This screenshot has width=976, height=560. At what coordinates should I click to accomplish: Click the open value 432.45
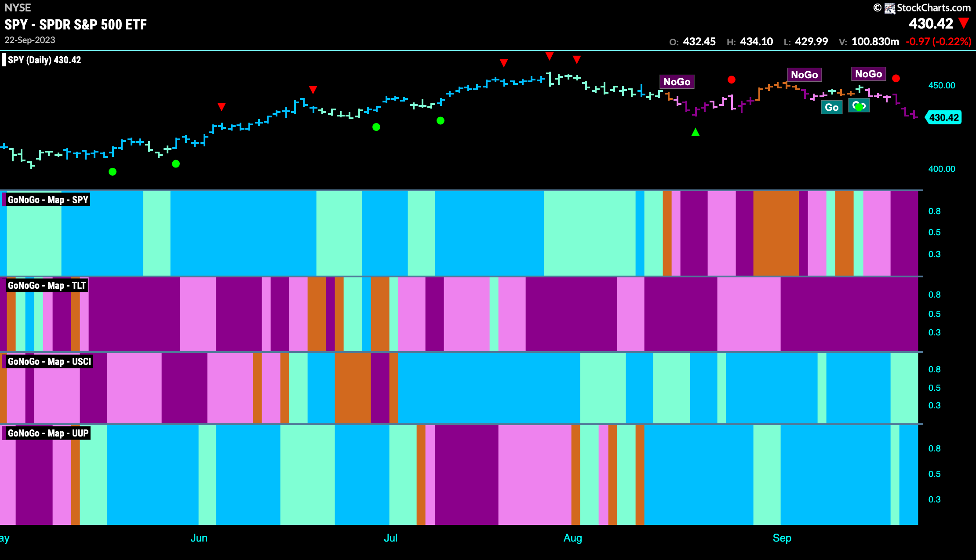(x=699, y=42)
